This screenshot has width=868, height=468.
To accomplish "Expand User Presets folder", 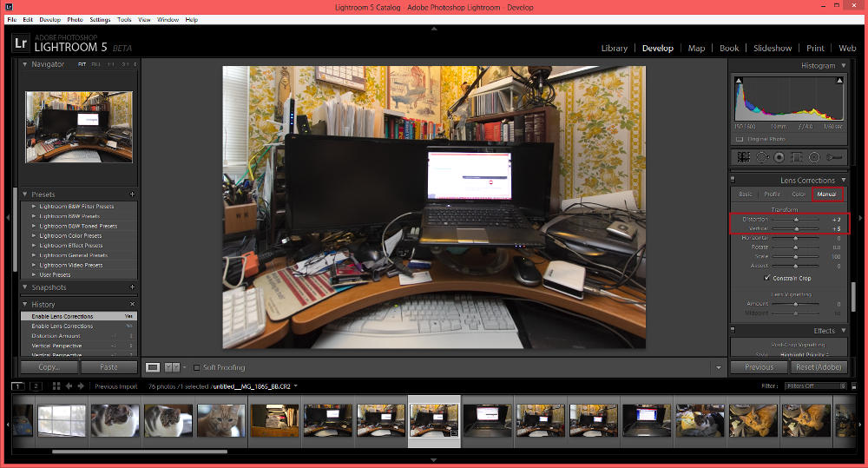I will pos(34,274).
